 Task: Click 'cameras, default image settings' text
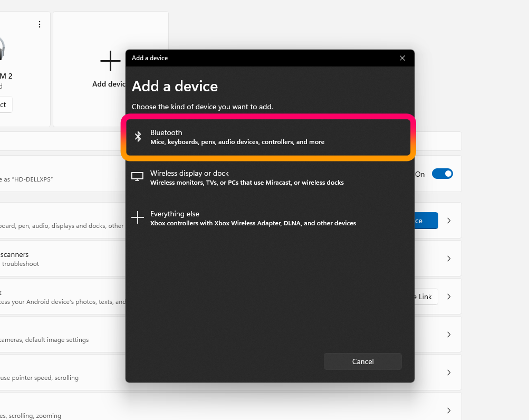point(44,340)
